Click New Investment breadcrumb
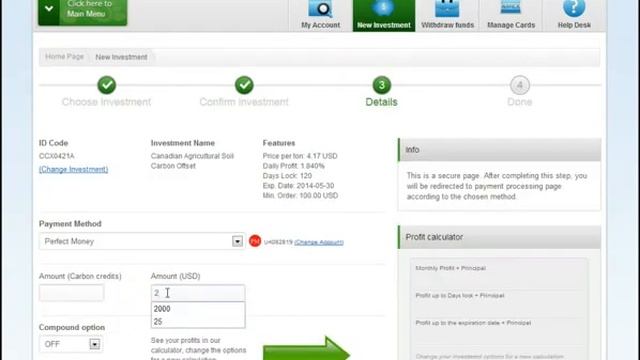Viewport: 640px width, 360px height. [121, 57]
